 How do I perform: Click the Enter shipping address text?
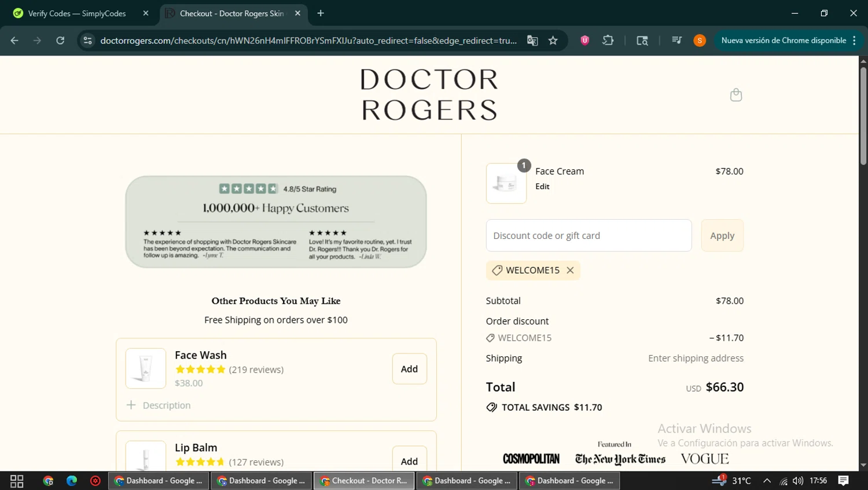point(696,358)
